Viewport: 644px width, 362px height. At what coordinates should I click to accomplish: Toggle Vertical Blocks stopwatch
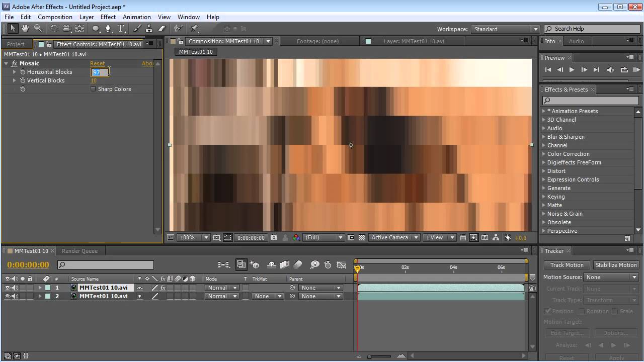click(x=23, y=80)
